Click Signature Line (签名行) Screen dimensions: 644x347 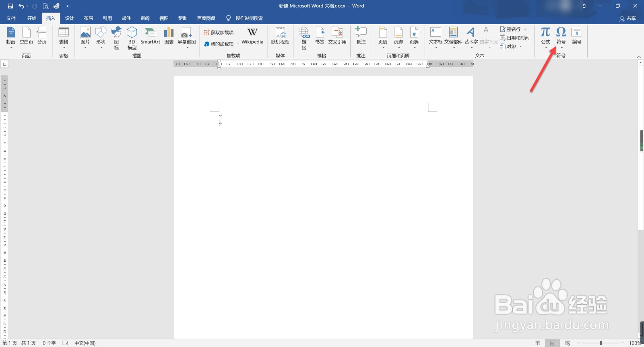[513, 29]
